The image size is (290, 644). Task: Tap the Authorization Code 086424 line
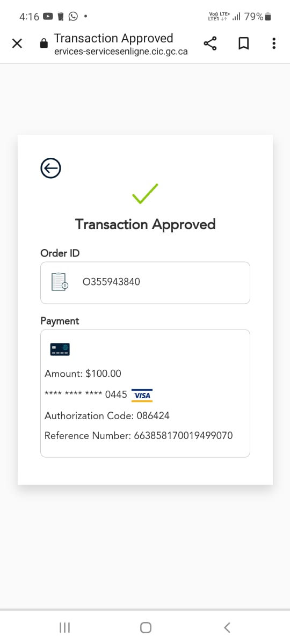pos(107,415)
